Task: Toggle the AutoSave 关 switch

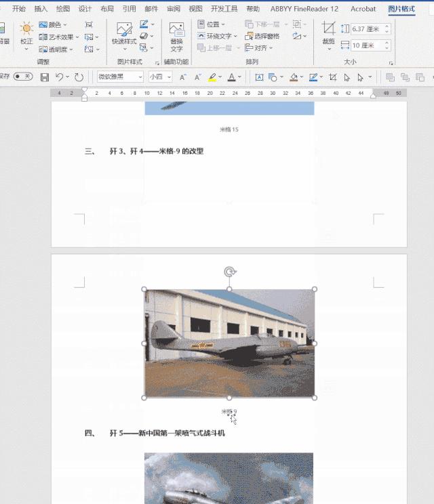Action: point(23,77)
